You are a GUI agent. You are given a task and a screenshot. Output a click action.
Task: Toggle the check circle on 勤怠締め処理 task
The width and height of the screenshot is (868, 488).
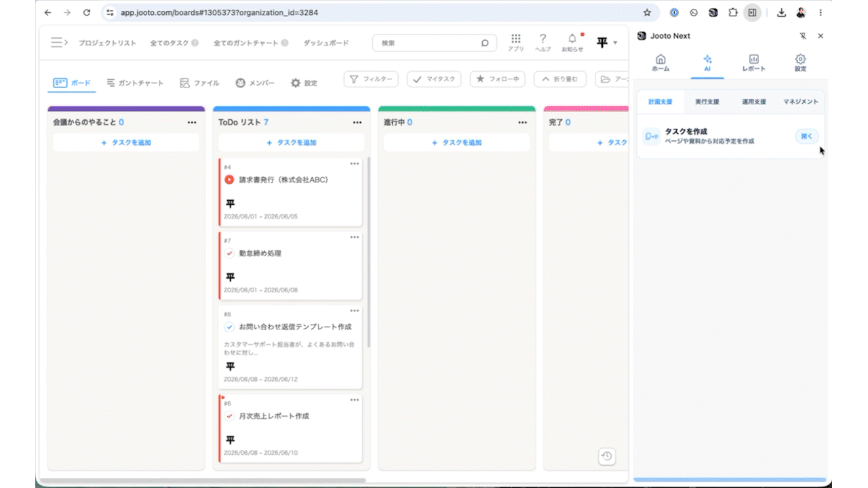click(229, 253)
